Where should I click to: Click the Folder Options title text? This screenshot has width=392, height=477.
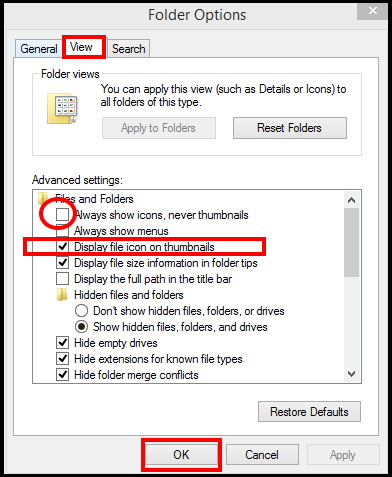pos(197,15)
